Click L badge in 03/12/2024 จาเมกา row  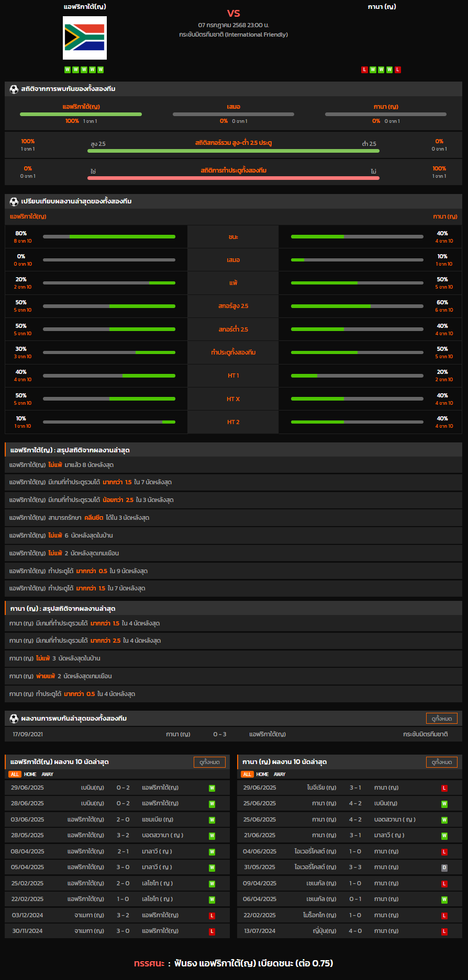[x=212, y=916]
